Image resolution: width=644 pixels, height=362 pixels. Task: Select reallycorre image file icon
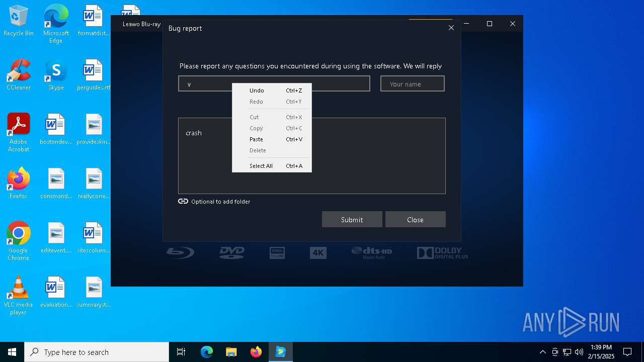click(94, 184)
